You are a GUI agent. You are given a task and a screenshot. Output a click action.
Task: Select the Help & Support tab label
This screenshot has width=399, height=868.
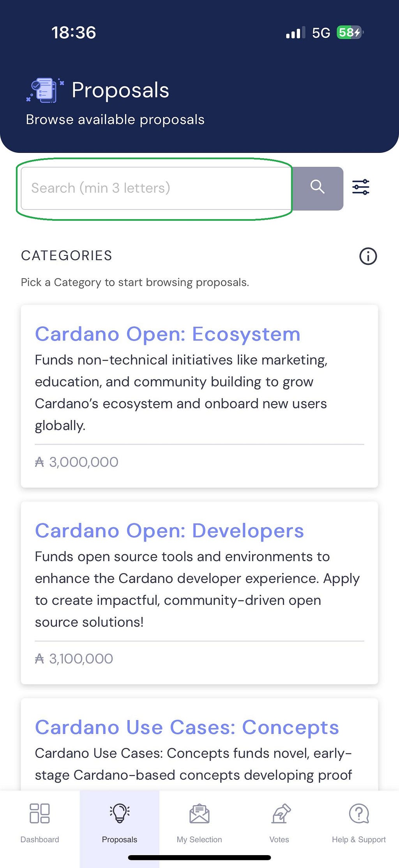[x=359, y=839]
